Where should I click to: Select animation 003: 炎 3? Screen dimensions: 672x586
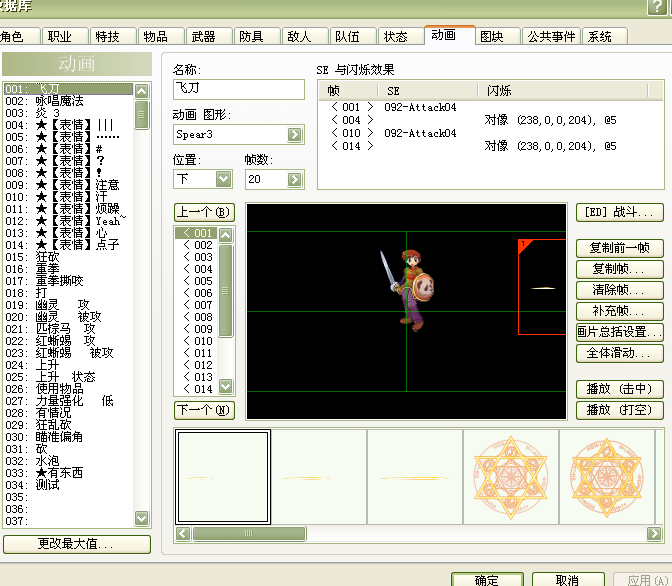point(69,113)
